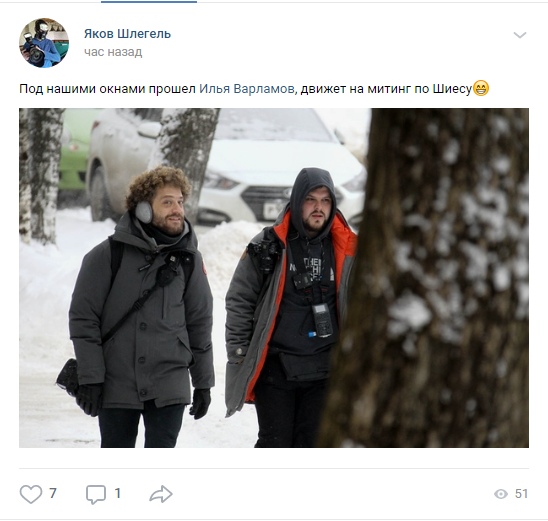Click the text движет на митинг по Шиесу
The height and width of the screenshot is (521, 548).
[x=386, y=89]
